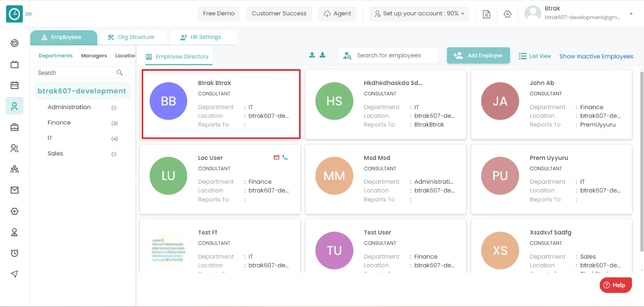This screenshot has height=307, width=644.
Task: Expand the Btrak user profile dropdown arrow
Action: click(x=631, y=14)
